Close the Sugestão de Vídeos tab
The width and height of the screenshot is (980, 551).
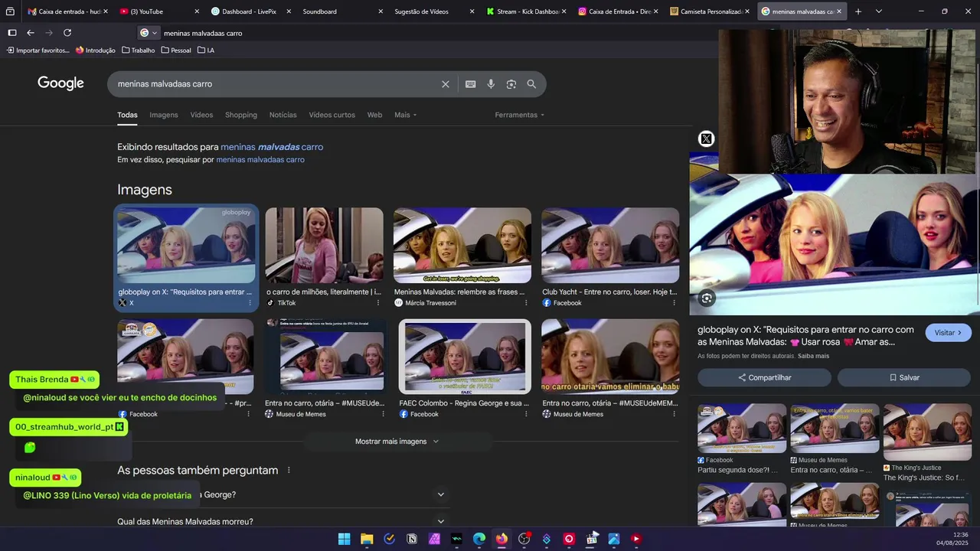(472, 11)
